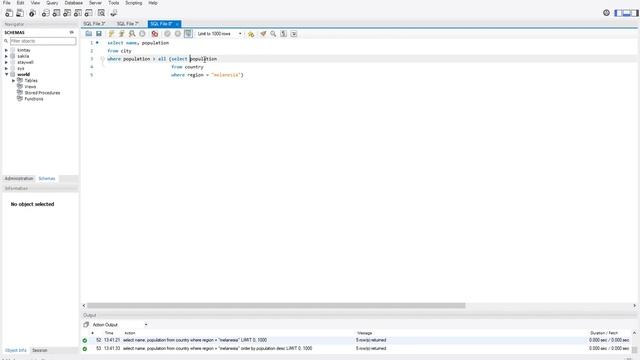Image resolution: width=640 pixels, height=360 pixels.
Task: Click the explain query plan magnifier icon
Action: coord(132,34)
